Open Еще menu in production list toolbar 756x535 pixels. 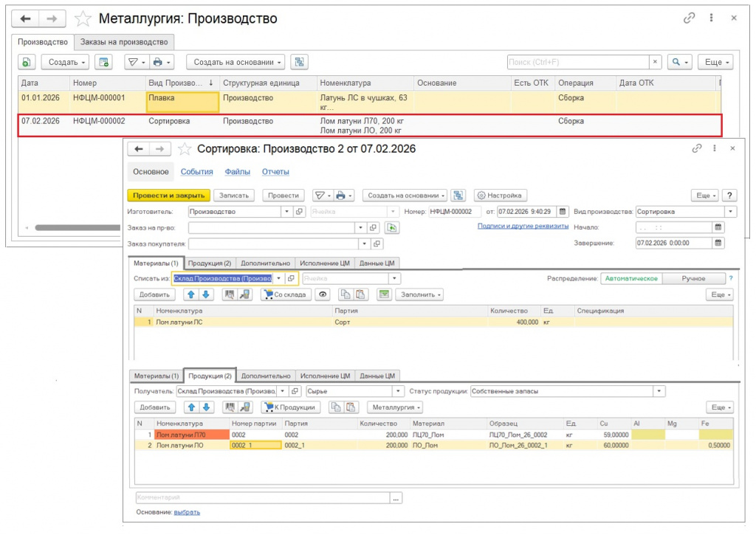[x=716, y=62]
